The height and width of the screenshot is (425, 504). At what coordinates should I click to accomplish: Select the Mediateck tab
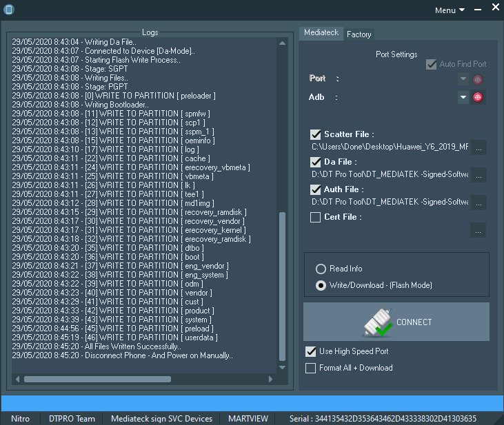click(321, 32)
